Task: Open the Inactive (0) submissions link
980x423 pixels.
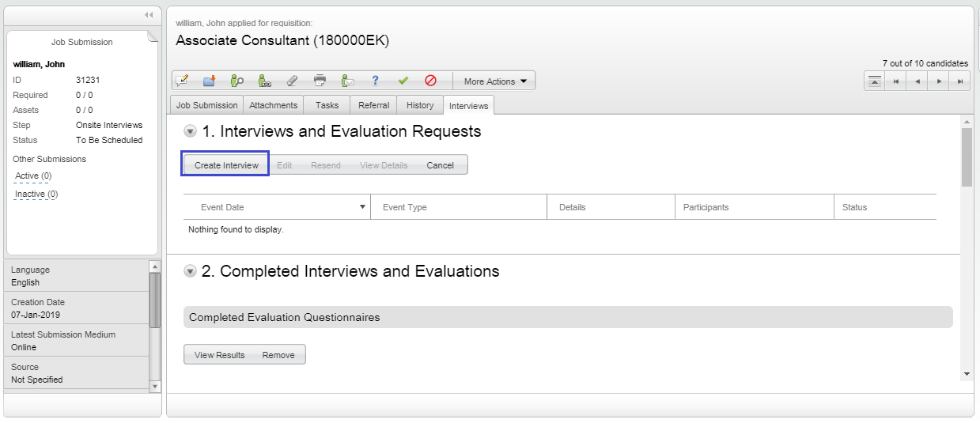Action: pos(36,194)
